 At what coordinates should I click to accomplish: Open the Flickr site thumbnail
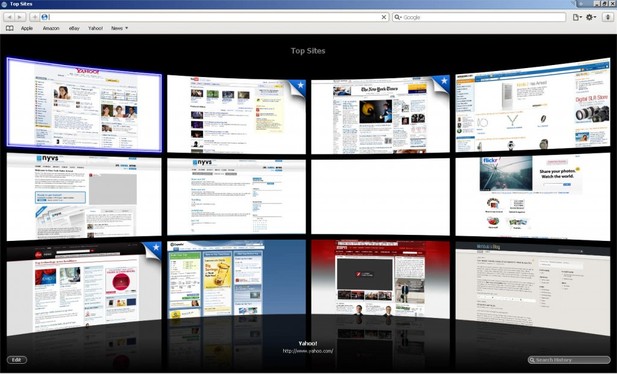tap(533, 196)
